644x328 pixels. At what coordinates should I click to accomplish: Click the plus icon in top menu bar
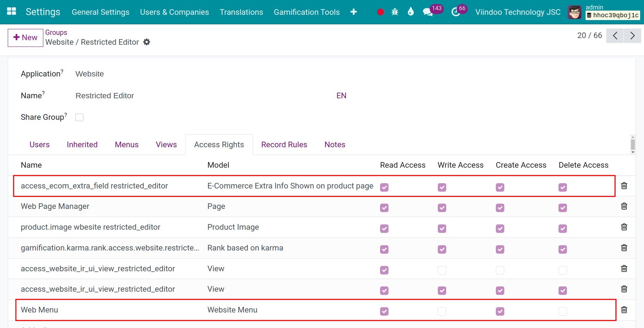pyautogui.click(x=354, y=12)
